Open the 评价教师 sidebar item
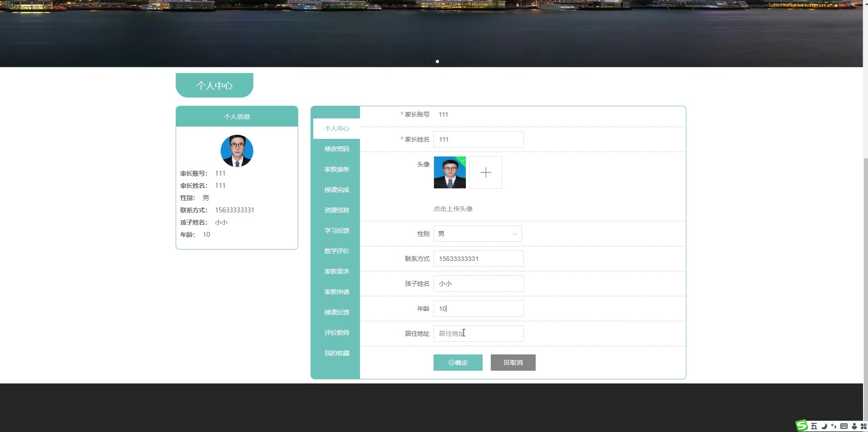This screenshot has width=868, height=432. pyautogui.click(x=336, y=333)
